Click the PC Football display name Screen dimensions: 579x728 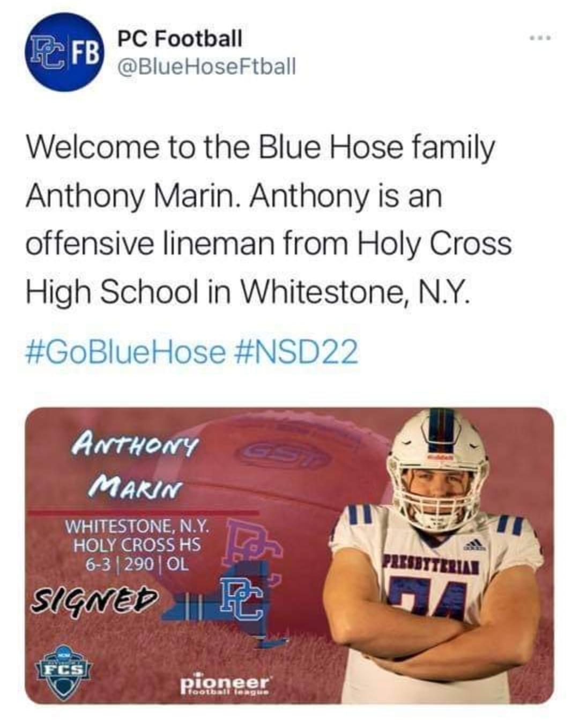click(x=180, y=38)
